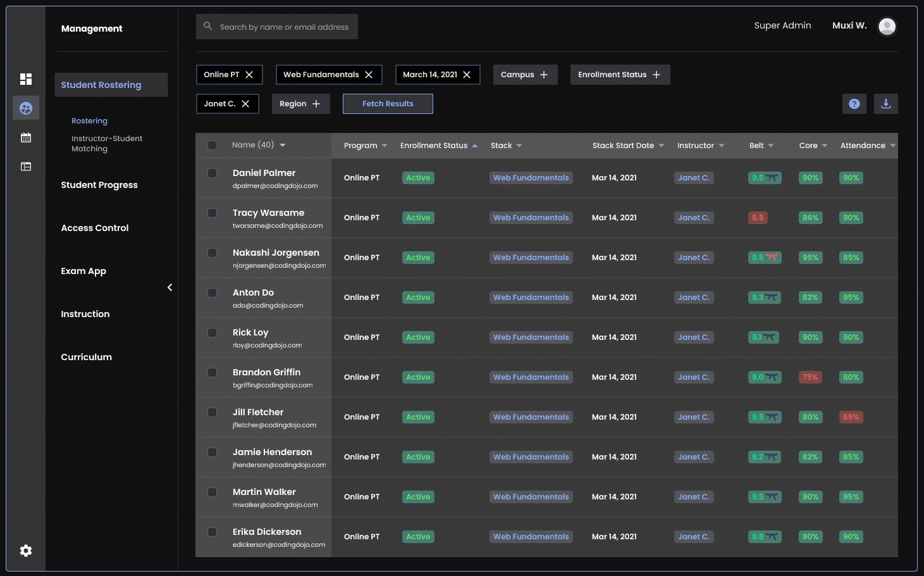Screen dimensions: 924x576
Task: Open the table layout icon in sidebar
Action: tap(26, 166)
